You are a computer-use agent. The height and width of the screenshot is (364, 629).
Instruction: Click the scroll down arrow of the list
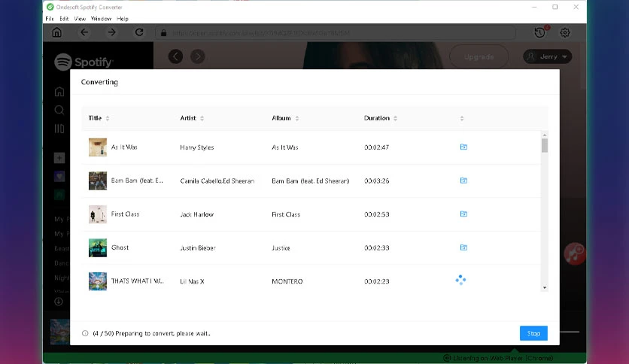[x=545, y=287]
